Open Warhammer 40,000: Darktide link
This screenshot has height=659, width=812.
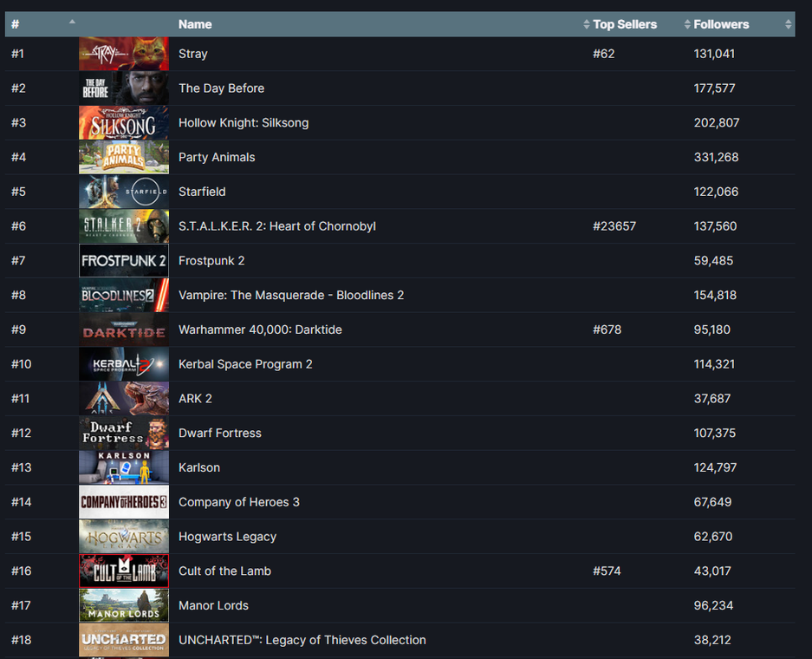coord(260,329)
